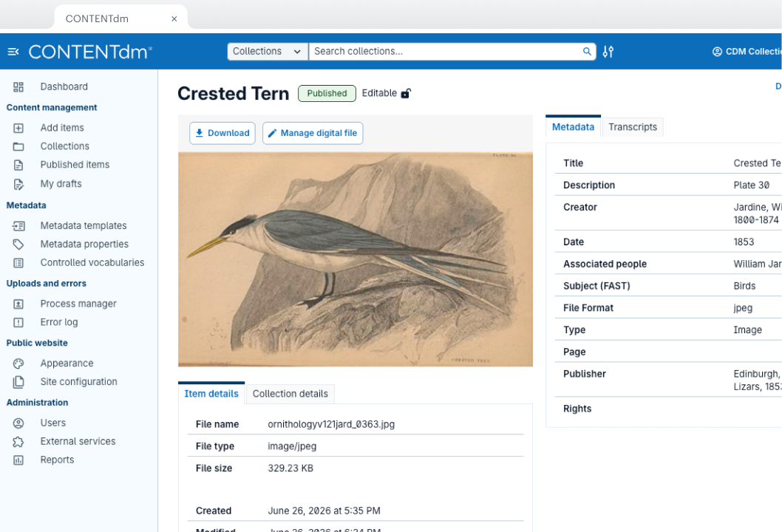Click the Manage digital file button
Viewport: 782px width, 532px height.
(x=313, y=133)
